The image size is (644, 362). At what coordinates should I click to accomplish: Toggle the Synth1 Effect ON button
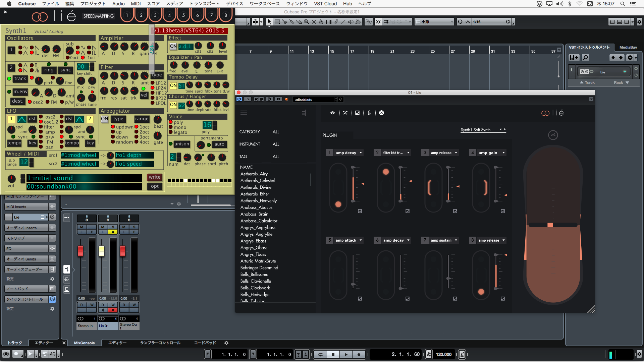173,47
